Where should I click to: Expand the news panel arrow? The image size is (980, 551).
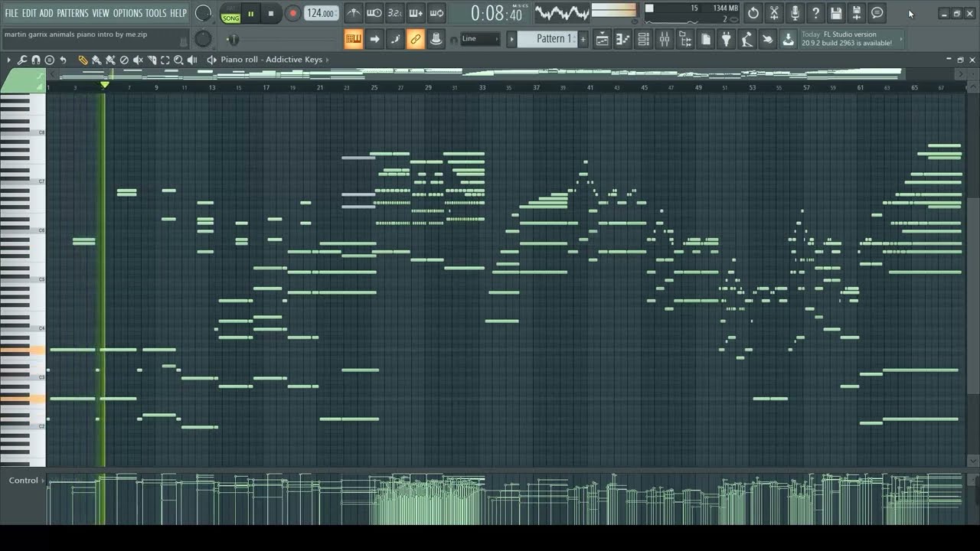[901, 39]
